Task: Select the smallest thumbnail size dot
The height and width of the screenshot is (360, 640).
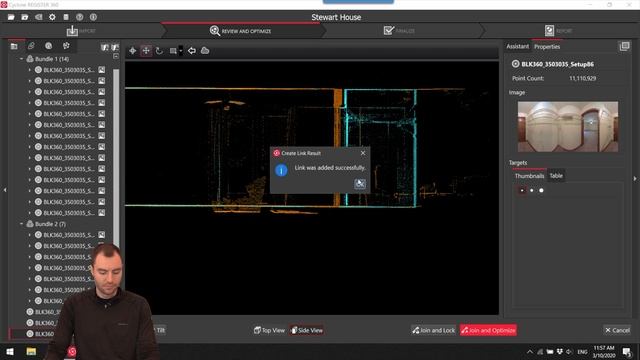Action: [522, 190]
